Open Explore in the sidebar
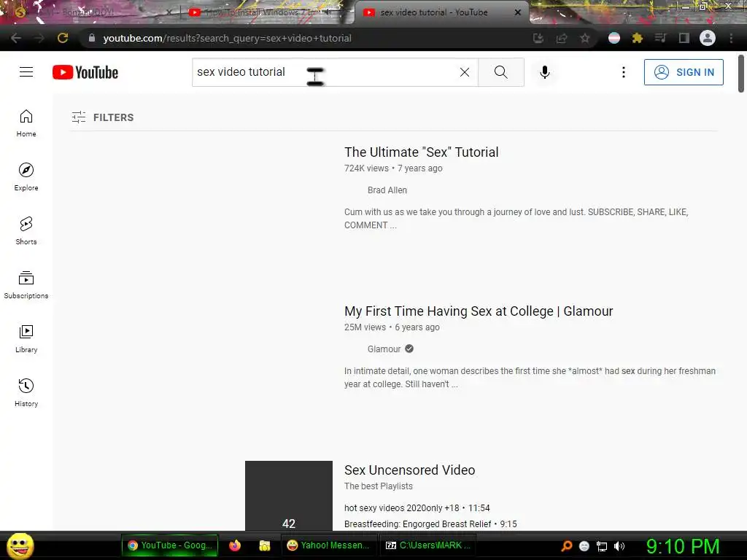 [x=26, y=177]
